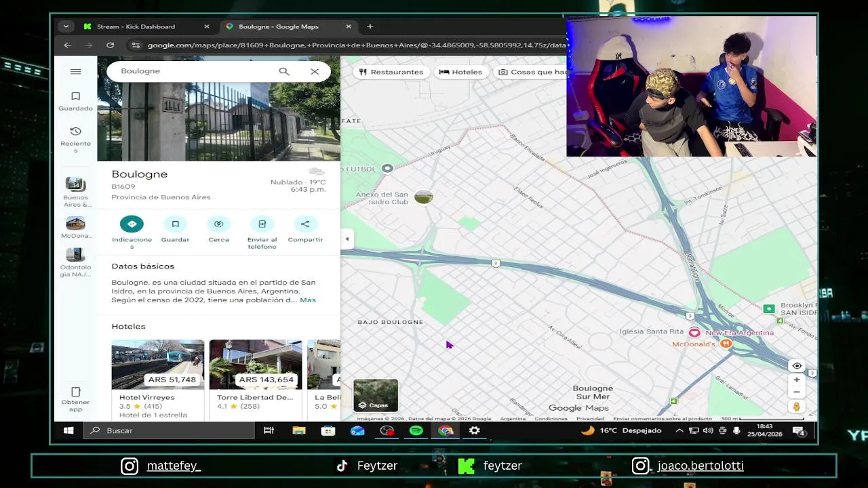The height and width of the screenshot is (488, 868).
Task: Click the Datos básicos heading
Action: pos(143,266)
